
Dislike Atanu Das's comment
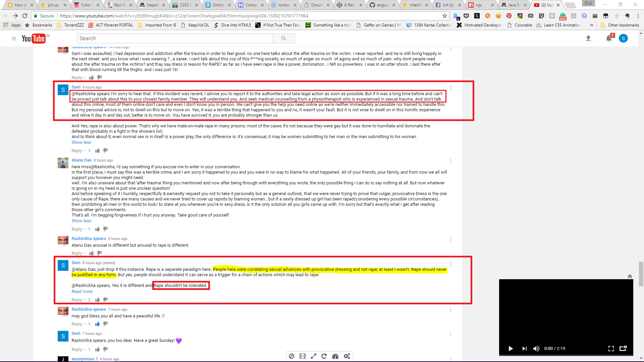[105, 229]
